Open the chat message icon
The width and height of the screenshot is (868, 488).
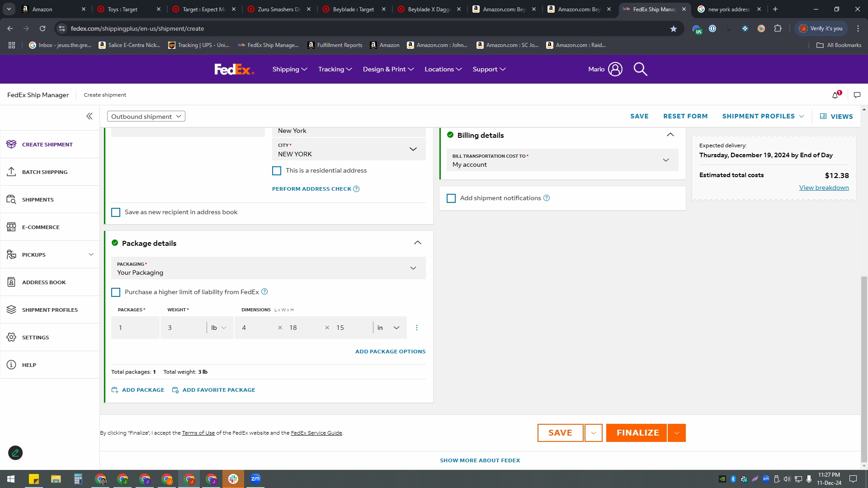tap(857, 95)
